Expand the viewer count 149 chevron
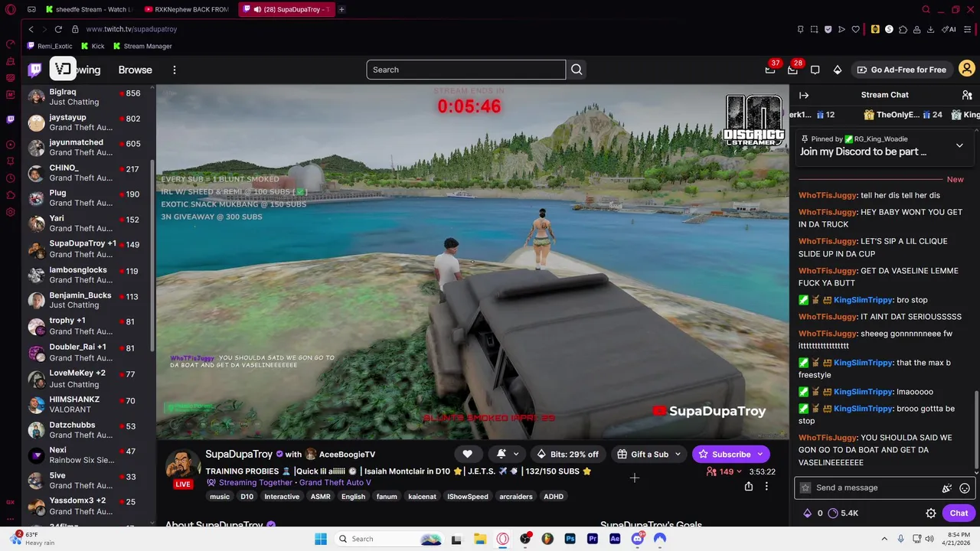This screenshot has width=980, height=551. point(739,472)
